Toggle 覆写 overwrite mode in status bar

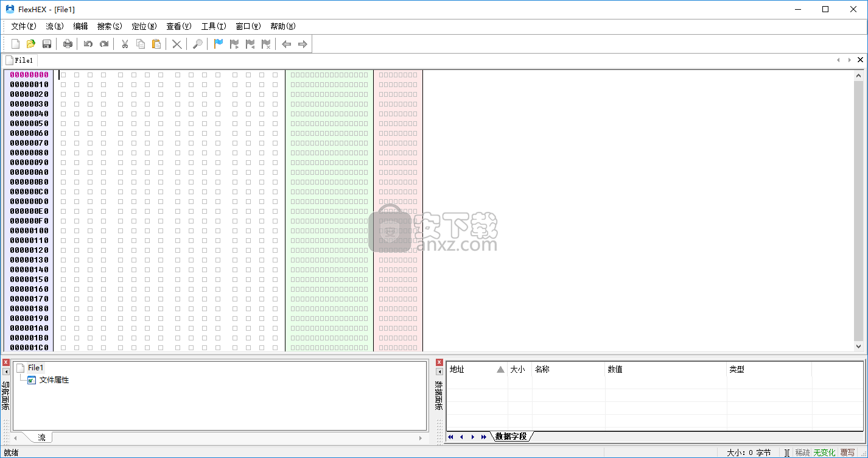(848, 453)
